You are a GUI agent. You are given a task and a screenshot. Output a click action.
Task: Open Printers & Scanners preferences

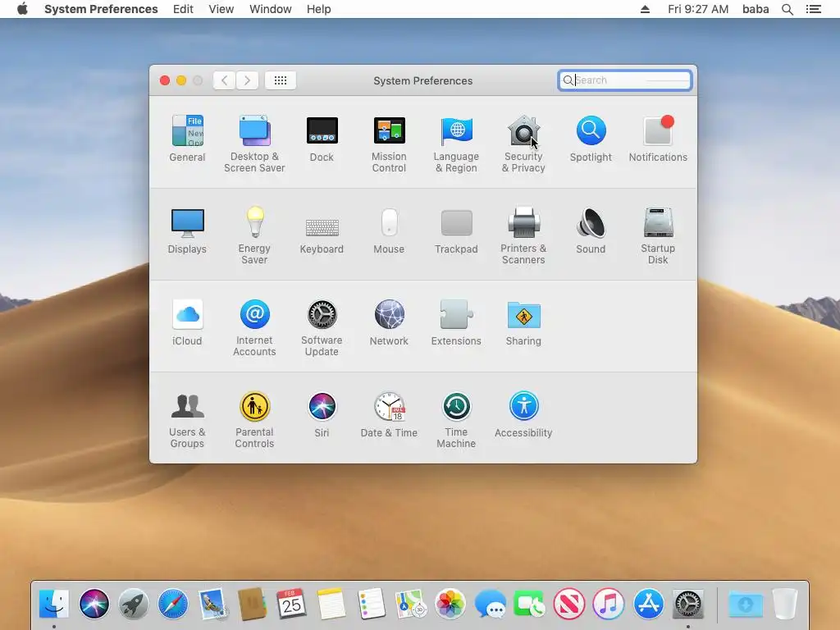(523, 235)
